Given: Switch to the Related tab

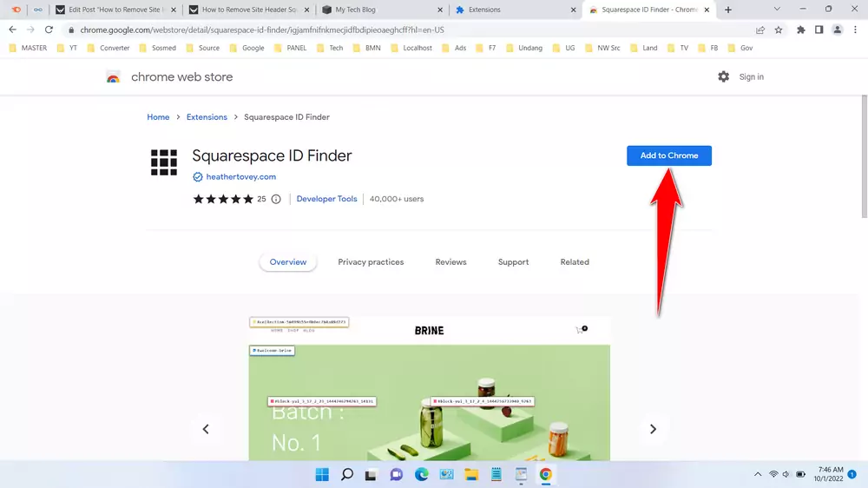Looking at the screenshot, I should (575, 262).
